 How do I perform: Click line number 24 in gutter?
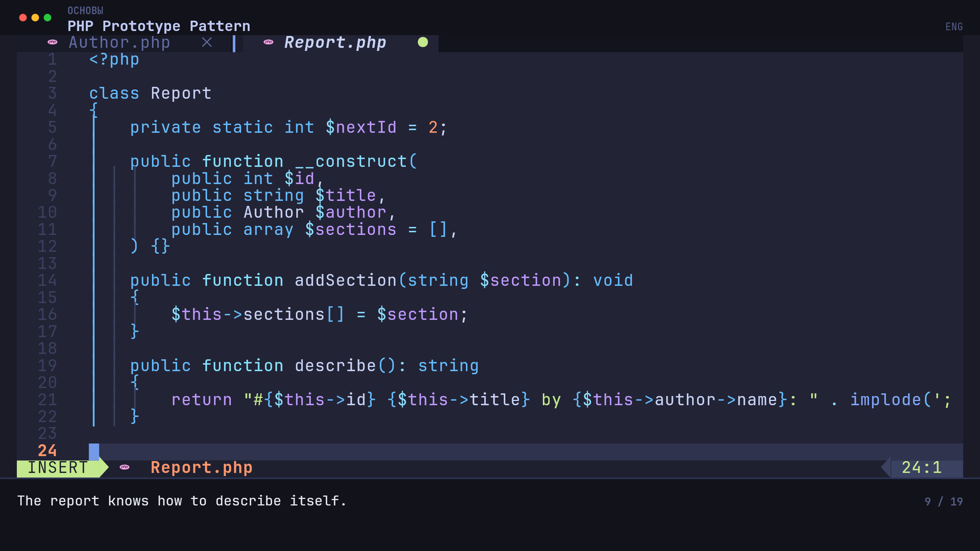[x=47, y=451]
